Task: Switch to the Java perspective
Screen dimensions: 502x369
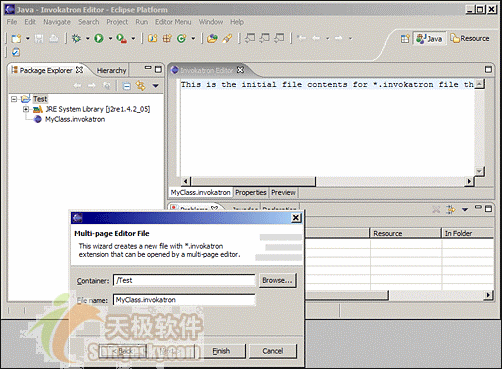Action: pos(429,39)
